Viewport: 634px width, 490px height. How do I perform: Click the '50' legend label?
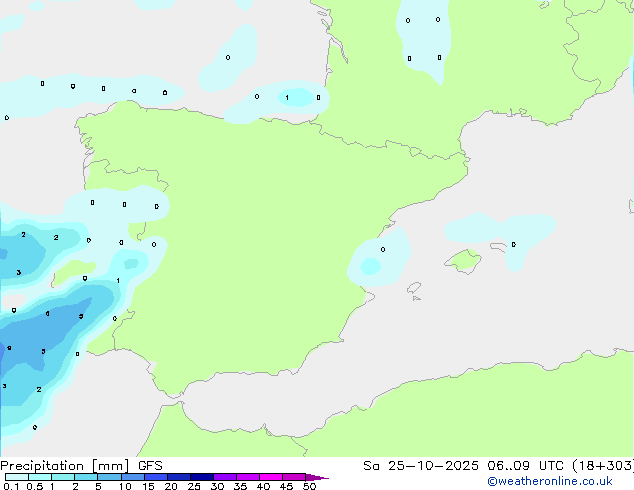click(309, 486)
